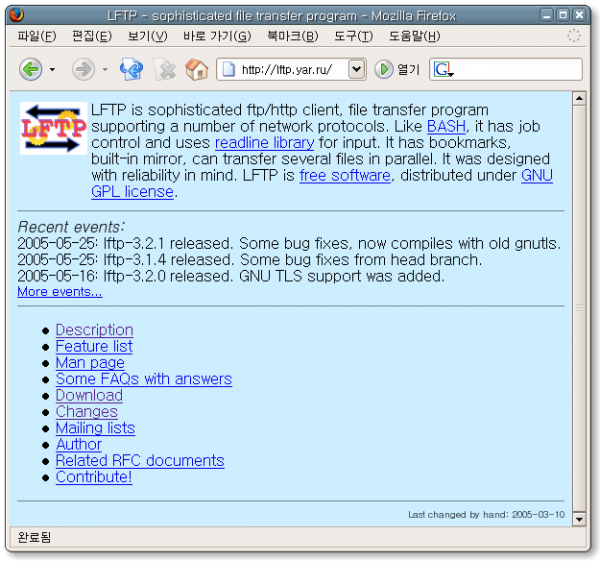Open the free software link

345,176
